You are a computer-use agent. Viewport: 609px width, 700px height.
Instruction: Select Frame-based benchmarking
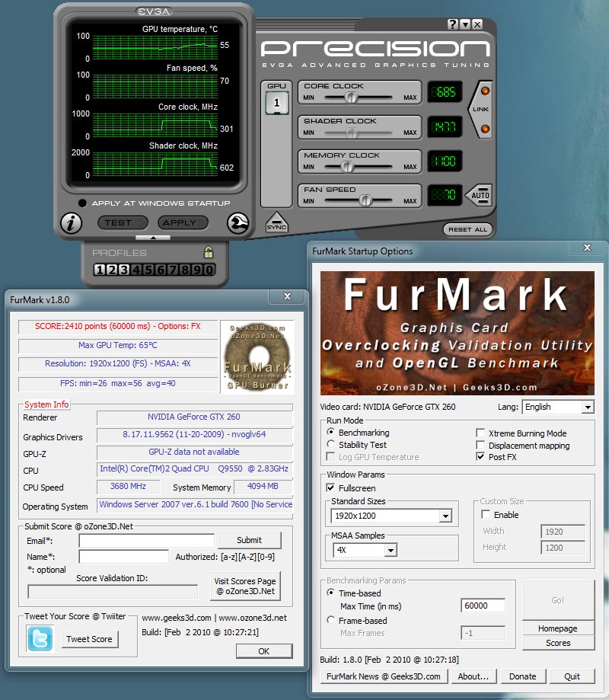tap(330, 621)
